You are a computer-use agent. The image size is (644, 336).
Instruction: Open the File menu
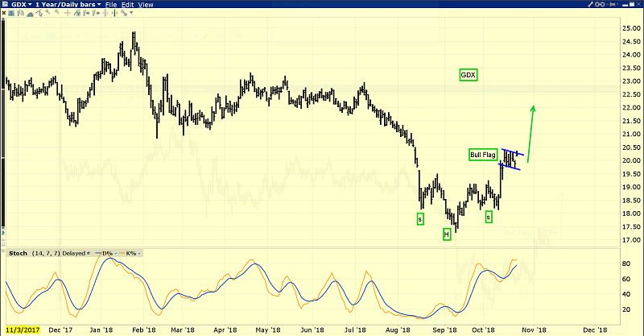111,4
